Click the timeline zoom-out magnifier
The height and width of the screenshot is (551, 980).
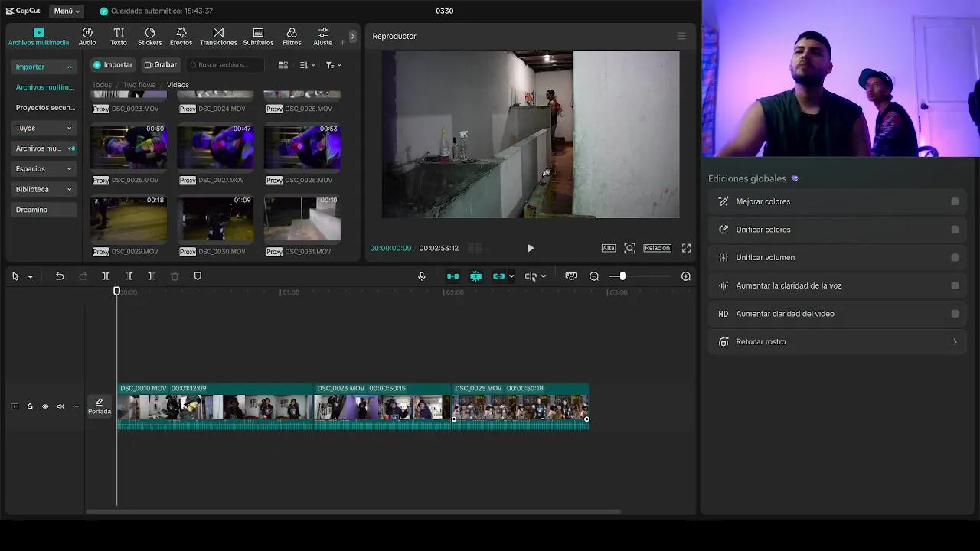(594, 276)
